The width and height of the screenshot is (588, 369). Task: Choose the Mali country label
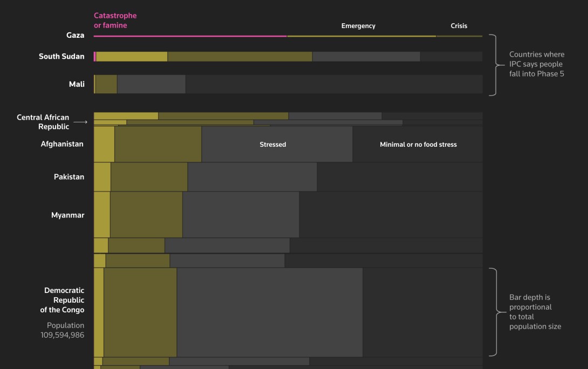[77, 84]
